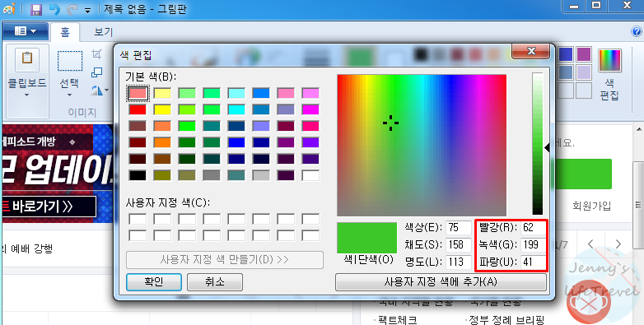Image resolution: width=644 pixels, height=325 pixels.
Task: Click the Paint application icon in title bar
Action: [9, 9]
